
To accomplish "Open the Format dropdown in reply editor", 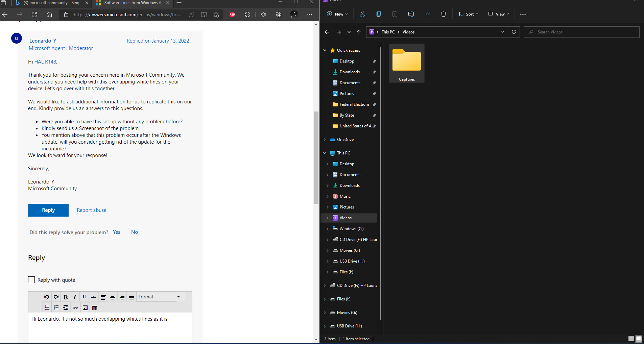I will [x=160, y=297].
